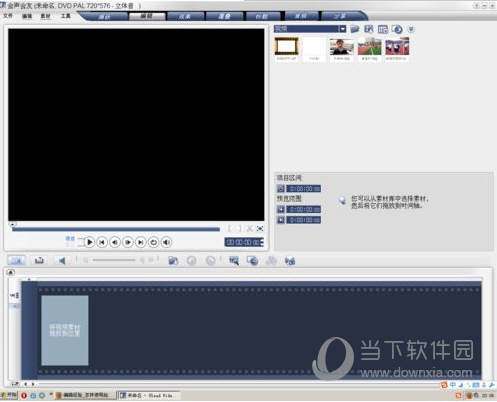The height and width of the screenshot is (402, 497).
Task: Open the 工具 menu
Action: tap(65, 16)
